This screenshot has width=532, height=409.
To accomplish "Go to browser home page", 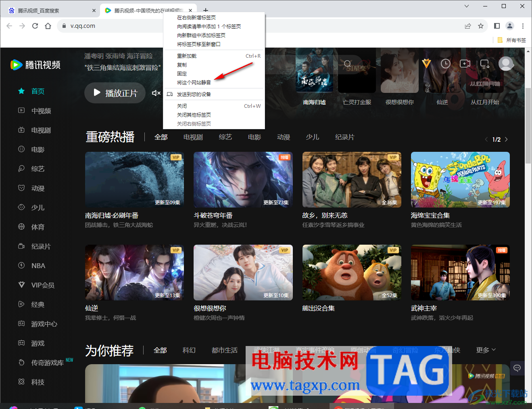I will point(48,26).
